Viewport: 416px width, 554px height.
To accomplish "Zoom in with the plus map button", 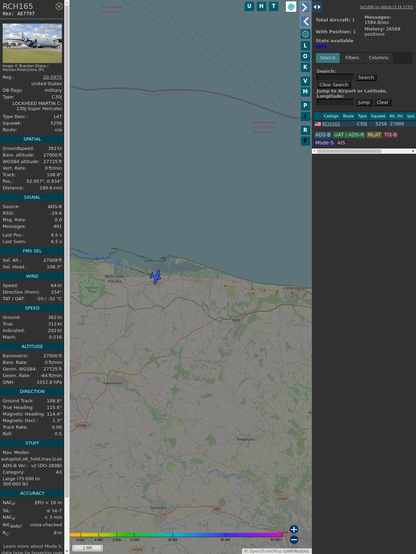I will [294, 529].
